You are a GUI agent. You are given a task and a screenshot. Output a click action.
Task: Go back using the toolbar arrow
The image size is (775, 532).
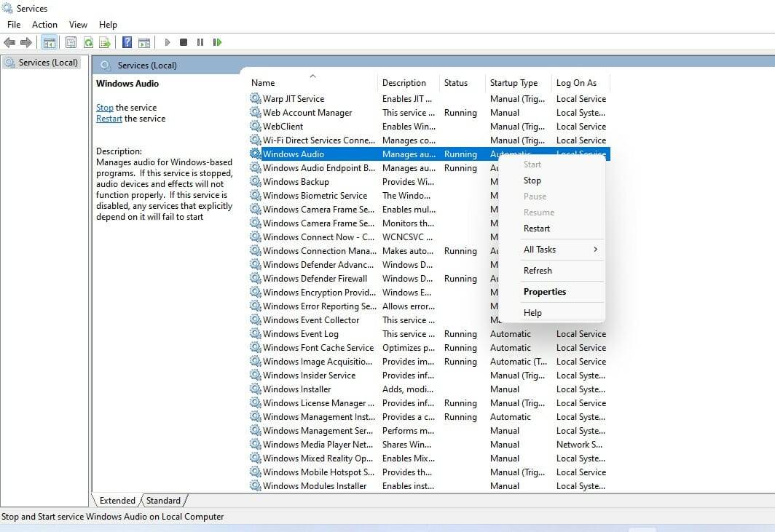coord(9,43)
